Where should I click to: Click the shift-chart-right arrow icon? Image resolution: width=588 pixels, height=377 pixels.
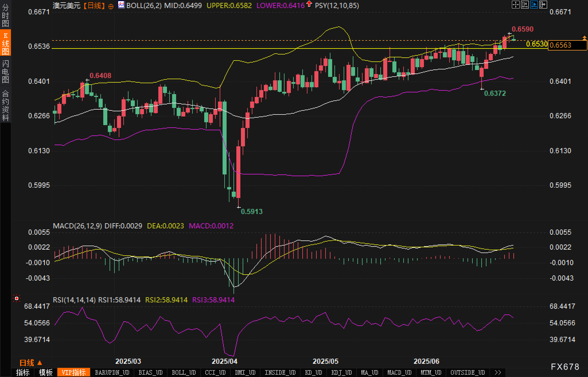(543, 5)
